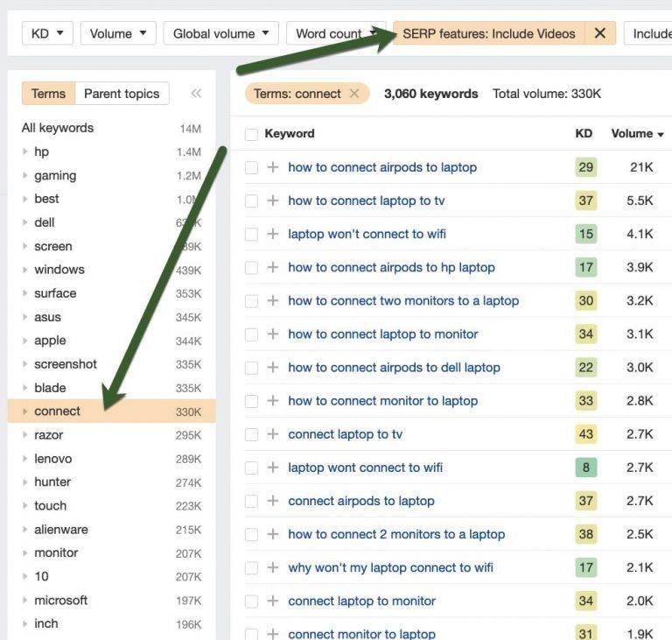Open the KD filter dropdown

(47, 33)
